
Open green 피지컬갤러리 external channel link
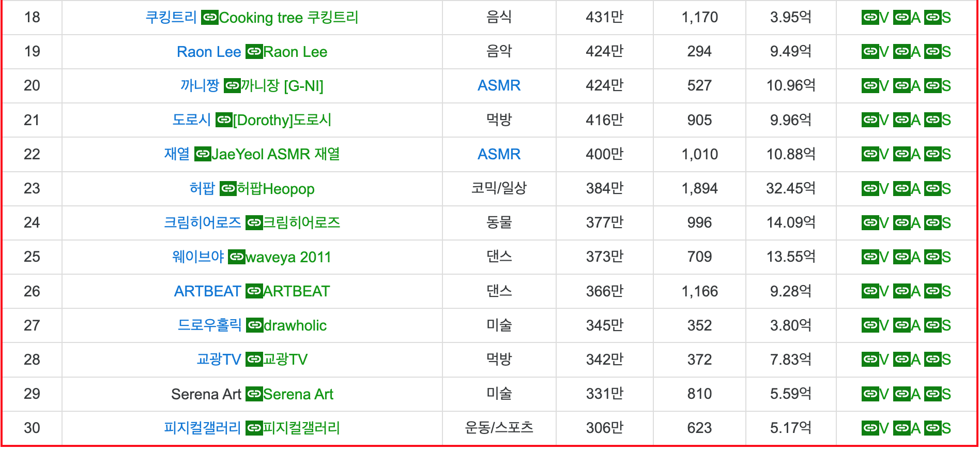tap(293, 428)
